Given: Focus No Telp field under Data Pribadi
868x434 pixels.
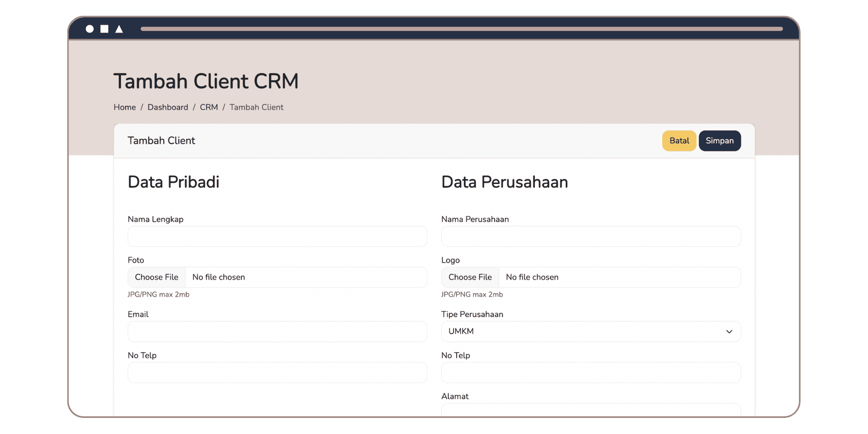Looking at the screenshot, I should pos(277,373).
